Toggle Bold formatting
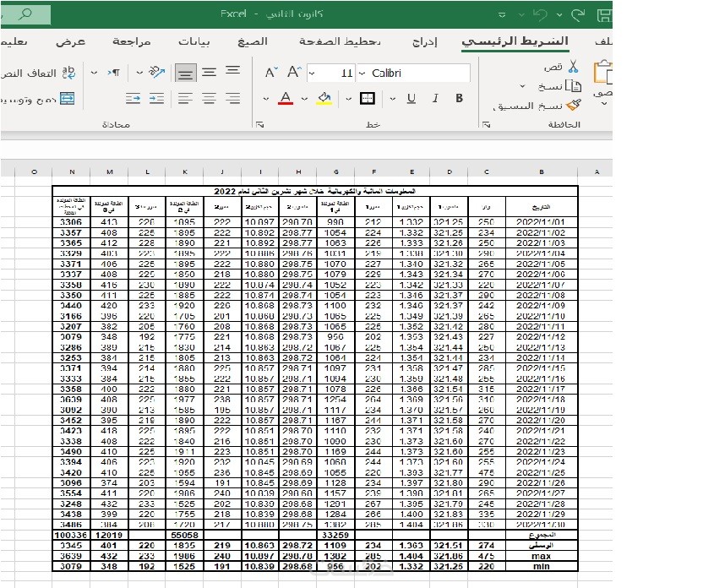This screenshot has width=703, height=588. click(459, 98)
